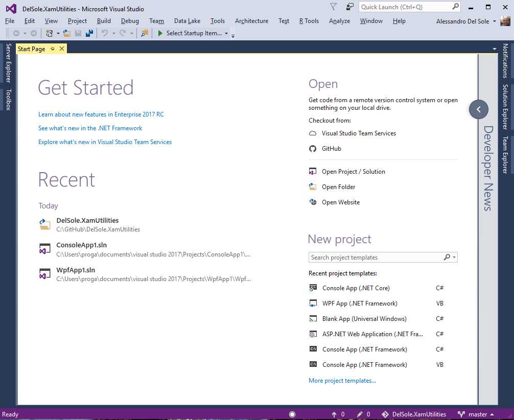Open the File menu

pos(10,21)
